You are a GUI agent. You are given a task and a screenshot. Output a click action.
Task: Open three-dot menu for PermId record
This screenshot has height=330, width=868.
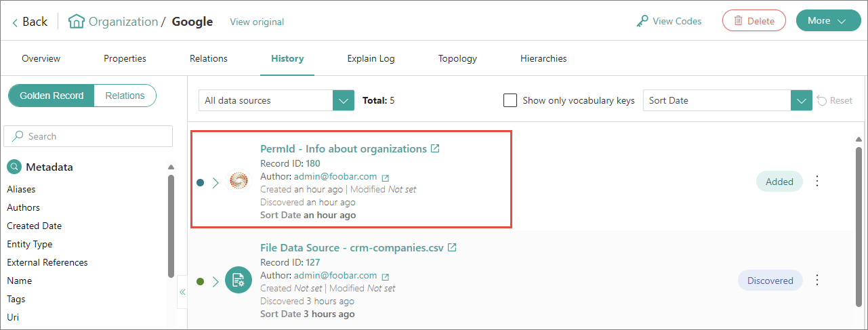pyautogui.click(x=817, y=181)
